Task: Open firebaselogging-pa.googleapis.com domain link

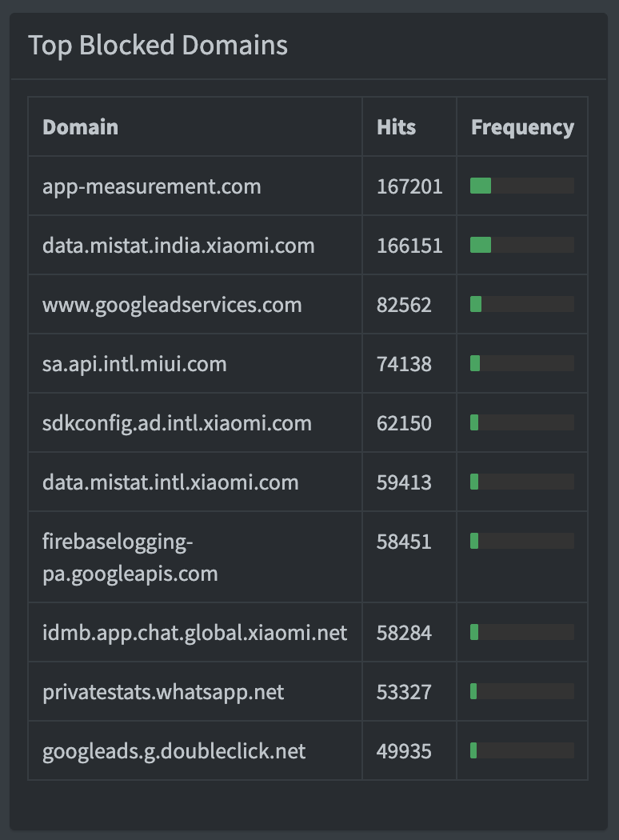Action: (x=130, y=558)
